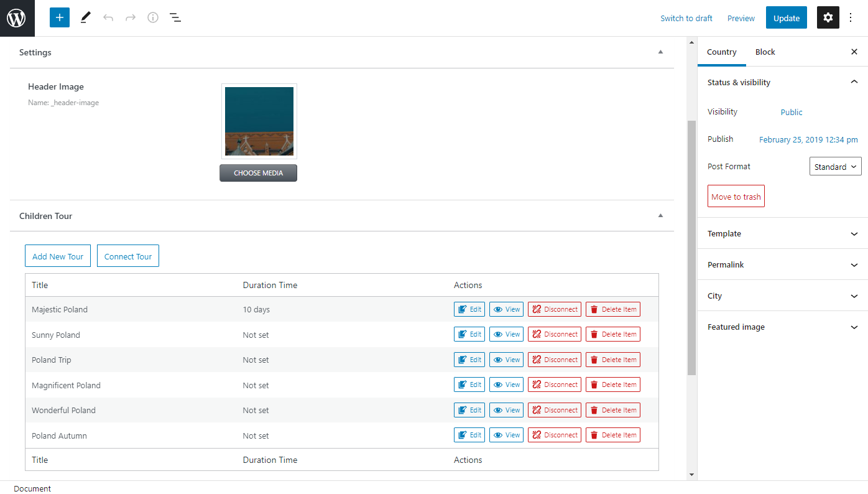Open the three-dot Options menu

coord(851,18)
